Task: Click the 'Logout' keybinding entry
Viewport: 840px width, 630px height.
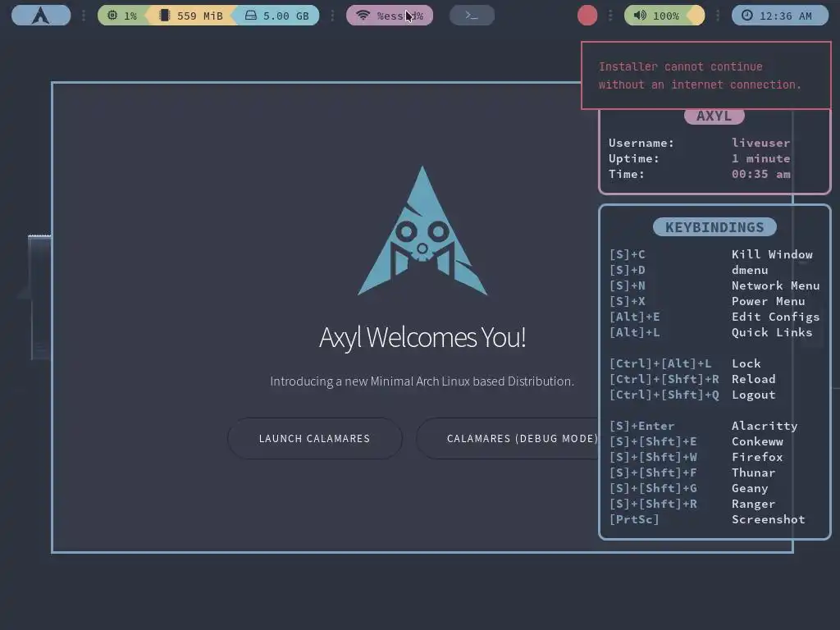Action: (x=753, y=395)
